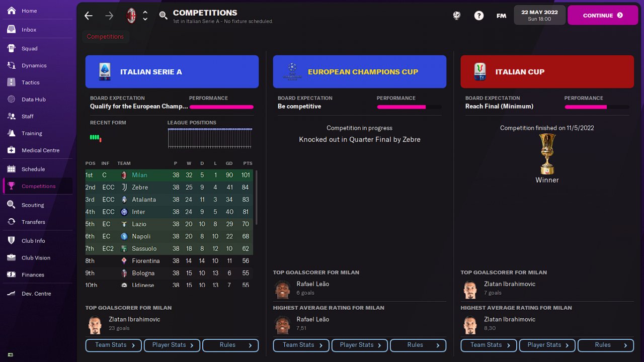The image size is (644, 362).
Task: Open Inbox from the sidebar
Action: 29,30
